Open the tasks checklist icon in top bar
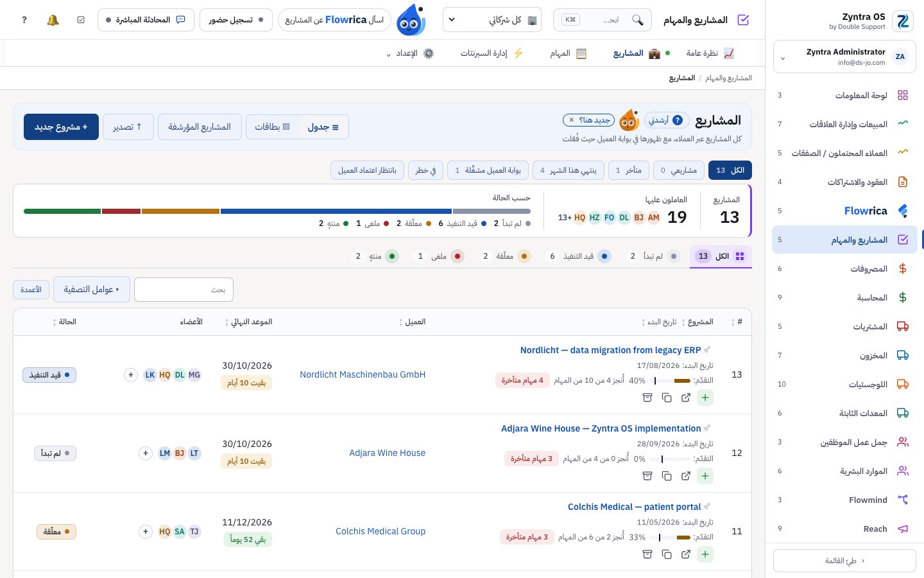Viewport: 924px width, 578px height. pyautogui.click(x=81, y=20)
